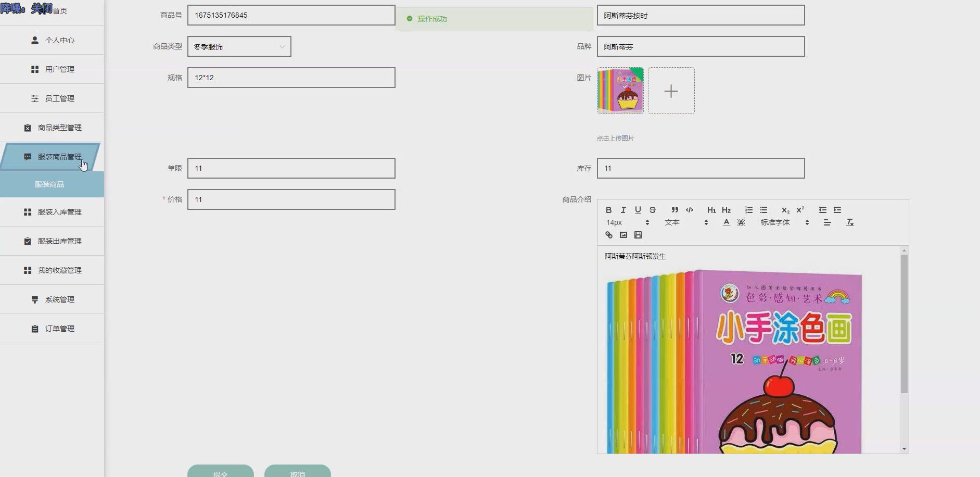Open the 文本 heading style dropdown
Viewport: 980px width, 477px height.
(686, 222)
